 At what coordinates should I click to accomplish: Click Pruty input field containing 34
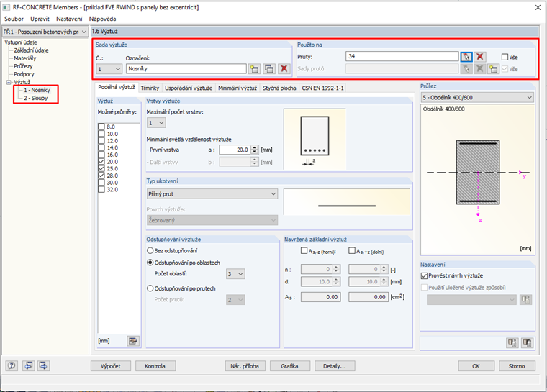[x=402, y=56]
